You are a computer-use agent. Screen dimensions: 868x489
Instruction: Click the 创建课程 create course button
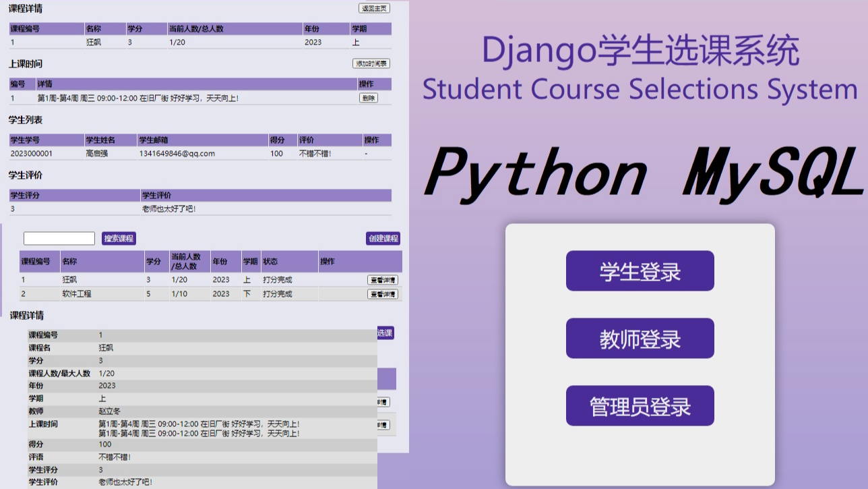[383, 238]
